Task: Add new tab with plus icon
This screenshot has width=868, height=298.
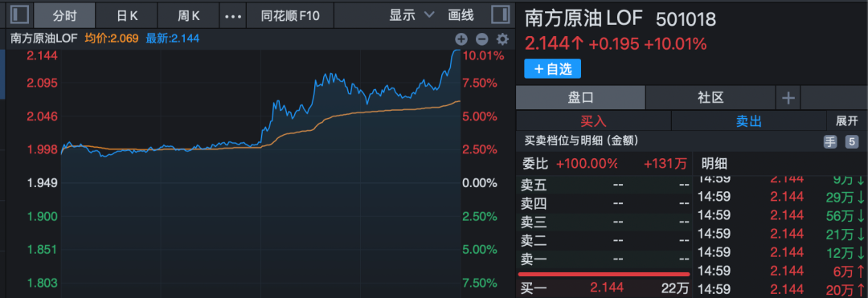Action: (788, 99)
